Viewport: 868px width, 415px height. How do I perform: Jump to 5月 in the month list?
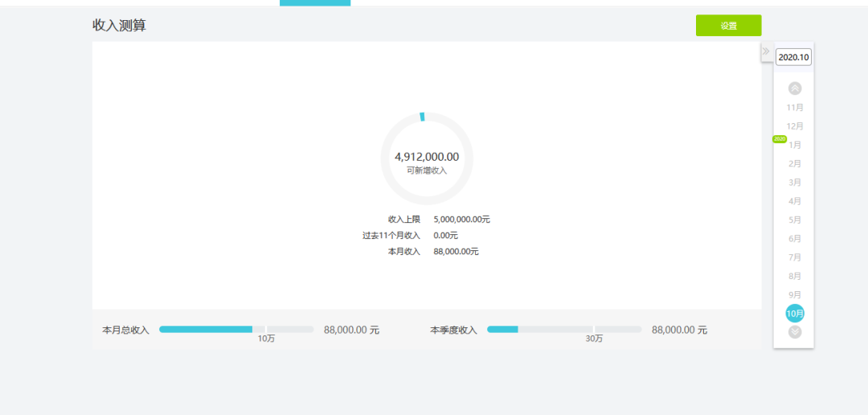(x=795, y=220)
